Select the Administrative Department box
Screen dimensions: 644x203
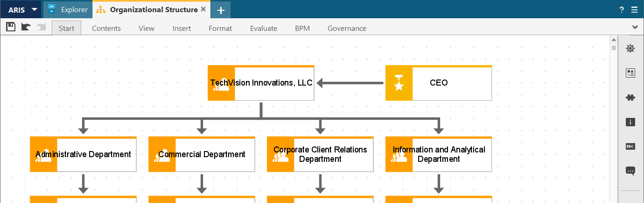point(83,154)
